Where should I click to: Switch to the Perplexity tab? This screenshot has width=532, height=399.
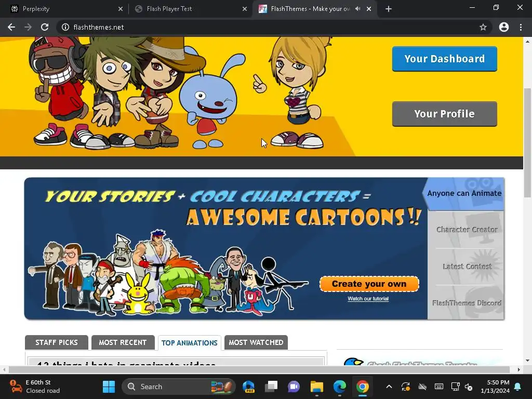click(x=64, y=9)
